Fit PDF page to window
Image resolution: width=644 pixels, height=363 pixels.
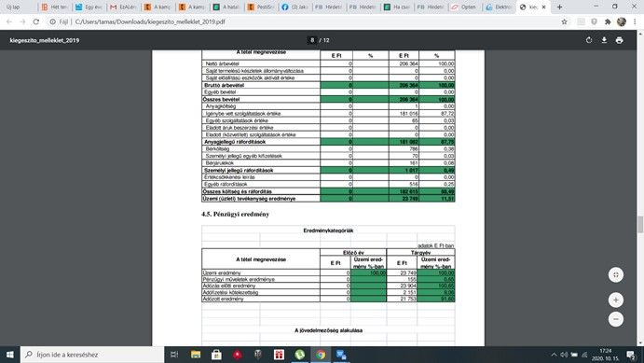(x=616, y=274)
